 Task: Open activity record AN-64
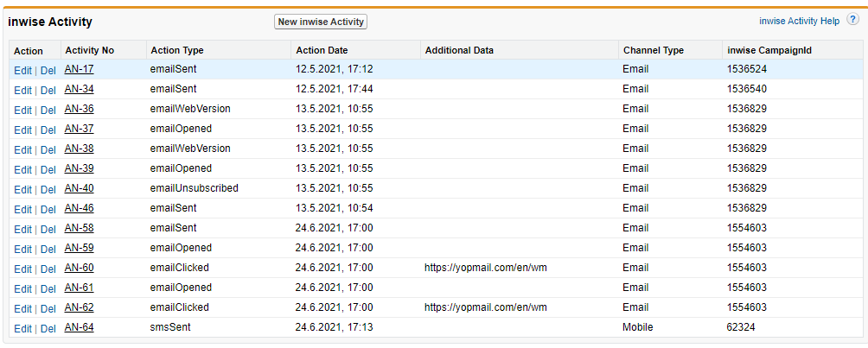(x=80, y=327)
